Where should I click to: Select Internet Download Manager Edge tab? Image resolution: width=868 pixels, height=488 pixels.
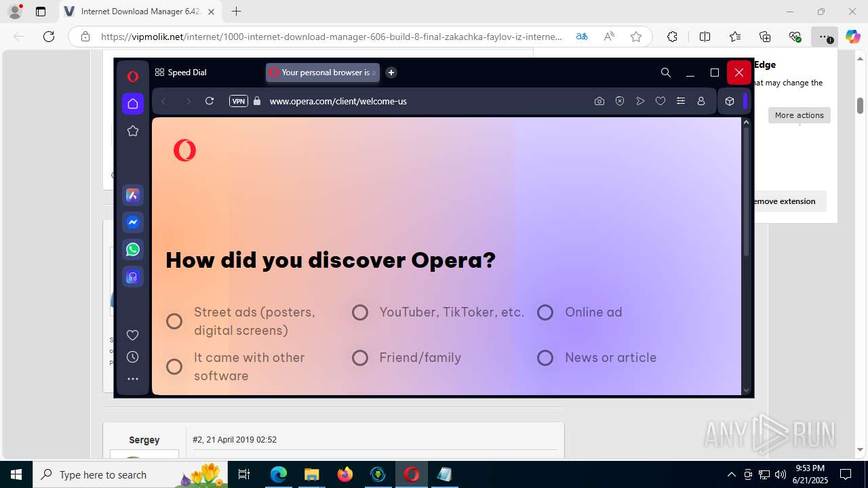tap(139, 12)
